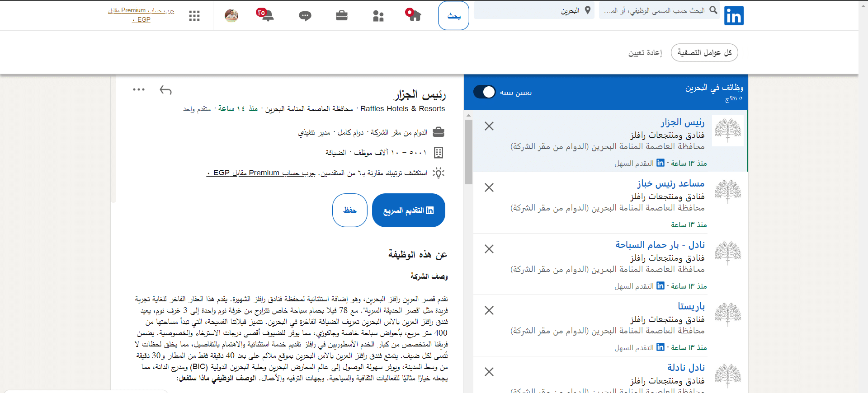The width and height of the screenshot is (868, 393).
Task: Click the حفظ save job button
Action: [350, 211]
